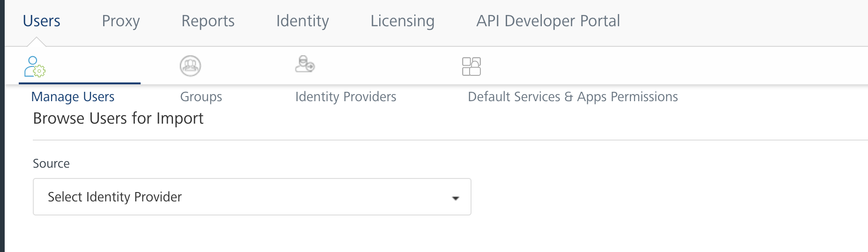The height and width of the screenshot is (252, 868).
Task: Open the Select Identity Provider dropdown
Action: coord(252,197)
